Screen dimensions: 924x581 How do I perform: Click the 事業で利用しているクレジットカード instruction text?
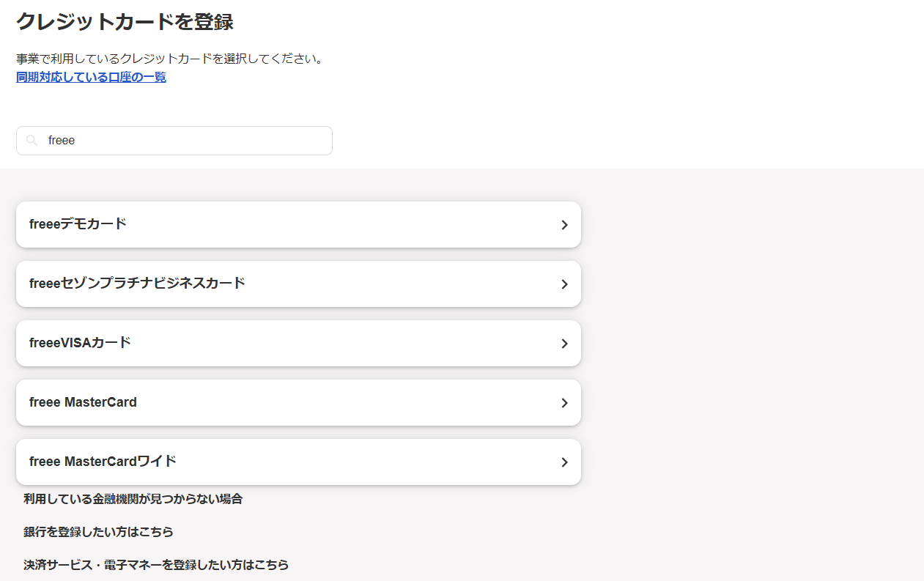[x=170, y=58]
